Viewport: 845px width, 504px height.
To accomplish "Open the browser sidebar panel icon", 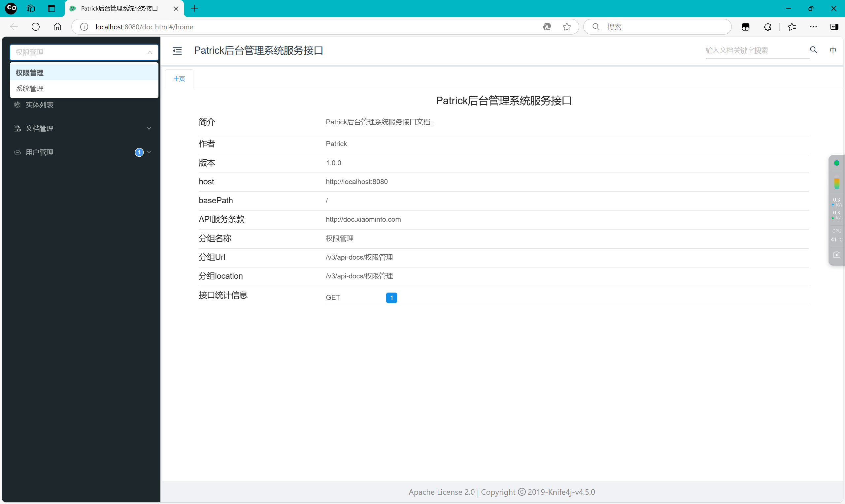I will click(x=834, y=27).
